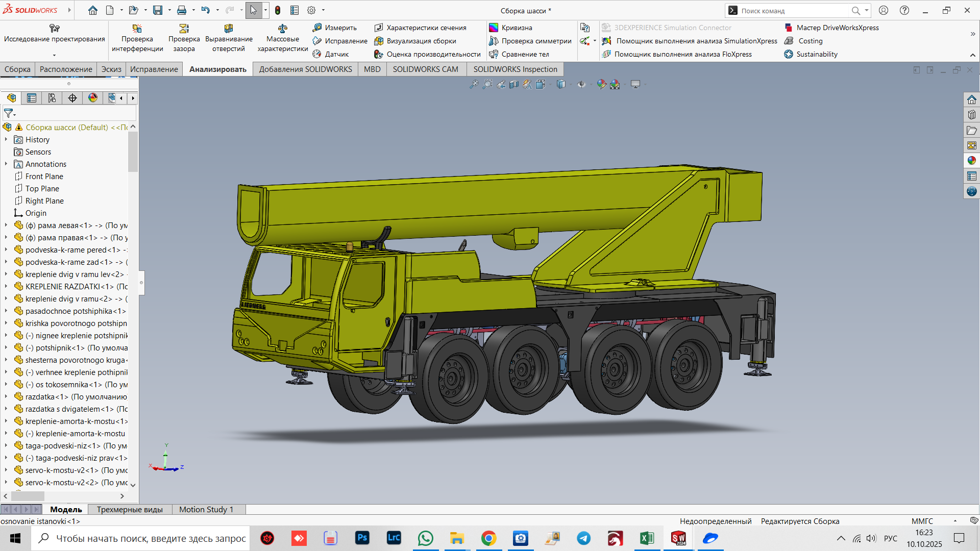The image size is (980, 551).
Task: Toggle the Display Style cube button
Action: (x=561, y=84)
